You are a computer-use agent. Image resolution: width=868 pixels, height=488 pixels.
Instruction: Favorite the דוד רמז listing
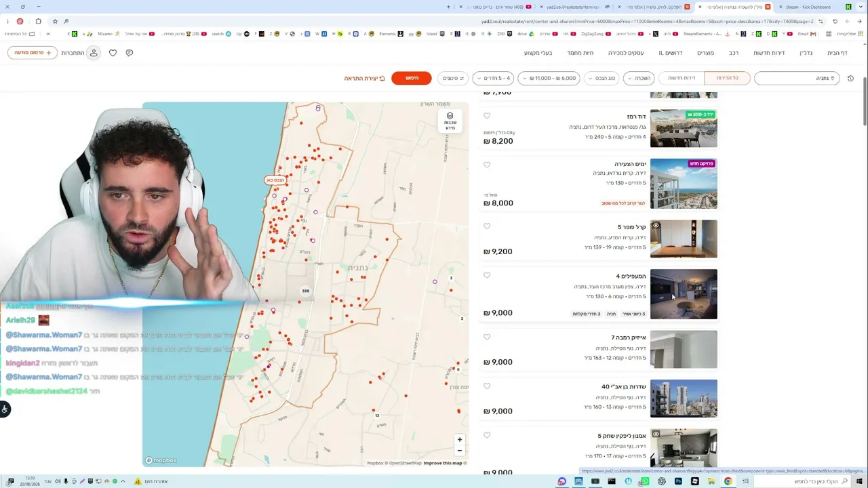click(487, 116)
